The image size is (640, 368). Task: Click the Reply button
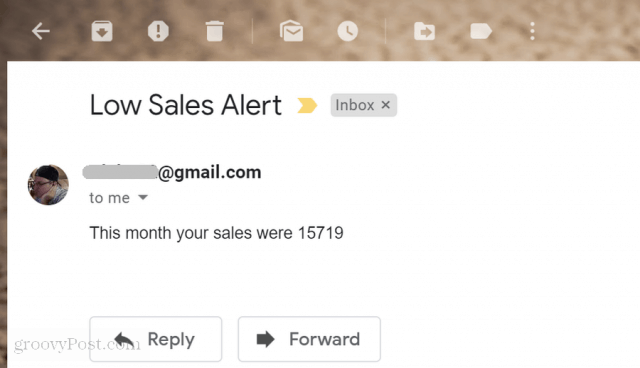pyautogui.click(x=156, y=339)
